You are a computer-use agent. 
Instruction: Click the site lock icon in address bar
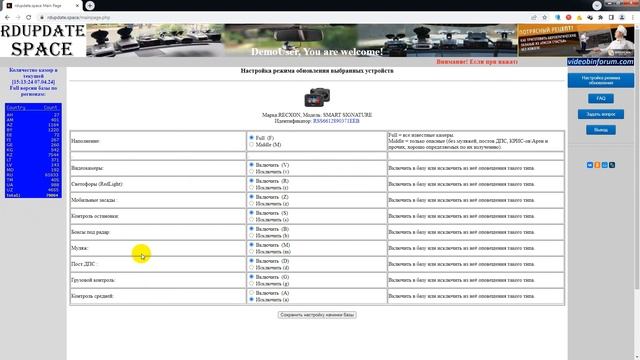point(42,18)
